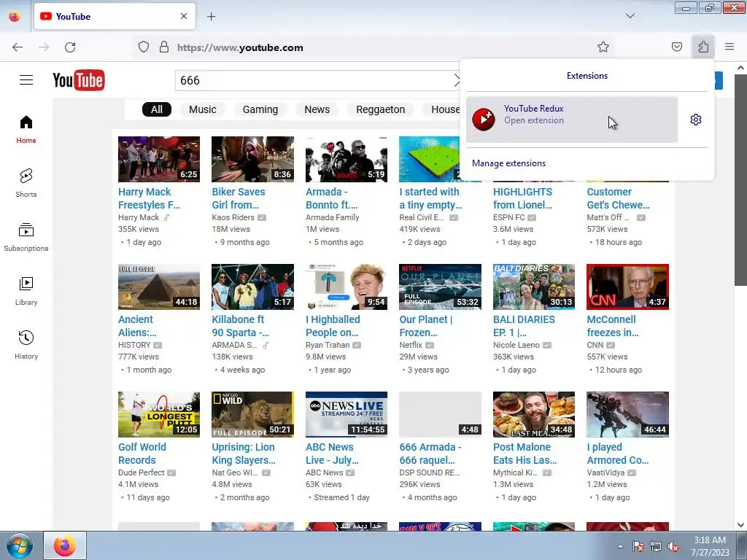747x560 pixels.
Task: Open Shorts from the sidebar
Action: [x=26, y=183]
